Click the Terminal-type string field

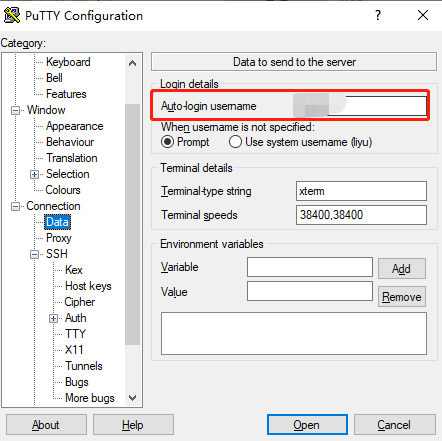[x=361, y=191]
